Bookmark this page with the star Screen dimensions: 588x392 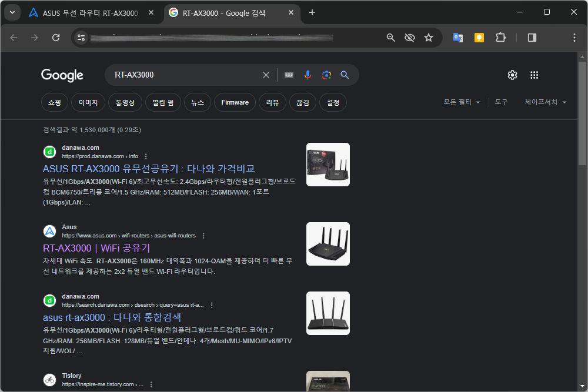(x=428, y=38)
